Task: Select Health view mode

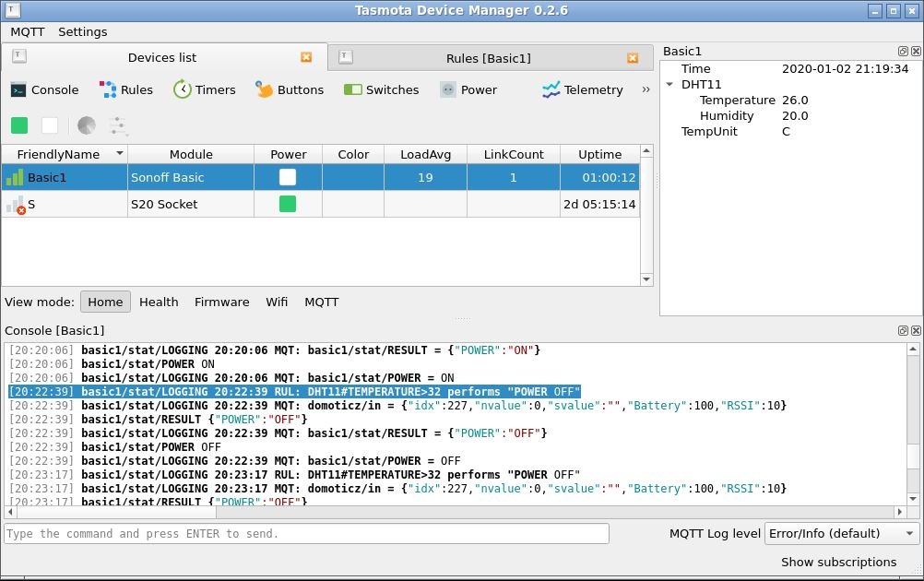Action: (x=159, y=302)
